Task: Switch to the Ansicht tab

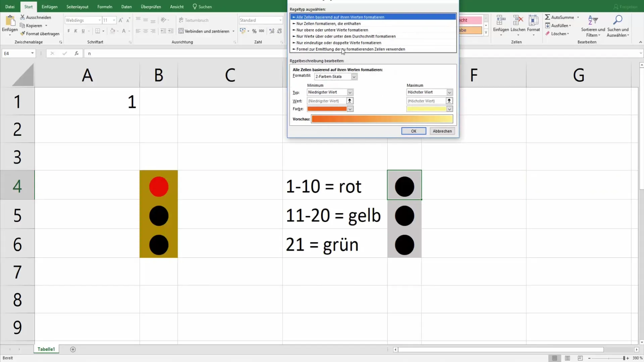Action: click(177, 7)
